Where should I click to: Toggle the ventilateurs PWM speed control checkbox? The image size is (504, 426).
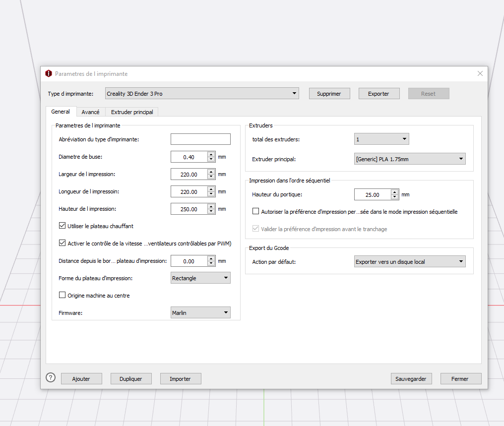[x=62, y=243]
